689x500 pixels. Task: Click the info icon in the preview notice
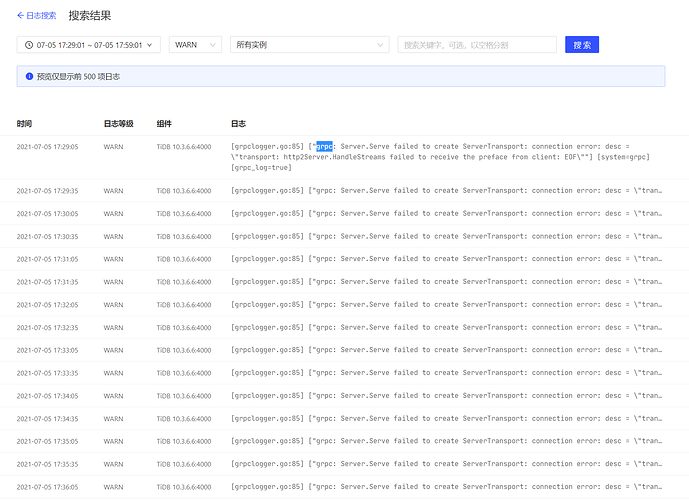tap(29, 76)
